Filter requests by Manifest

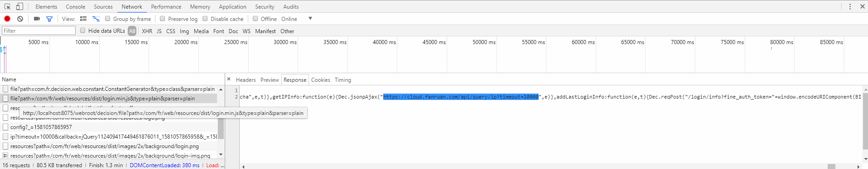click(x=265, y=31)
